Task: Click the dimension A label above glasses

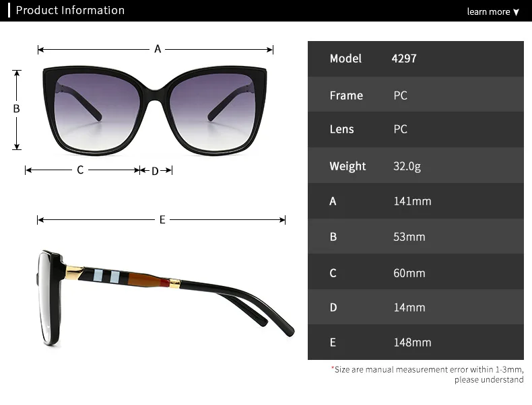Action: [158, 49]
